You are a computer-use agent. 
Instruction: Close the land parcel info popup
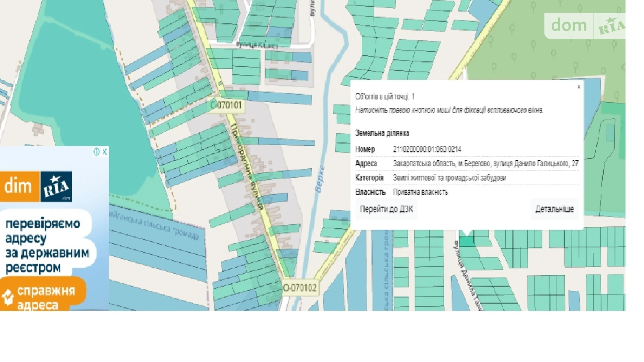(x=579, y=87)
